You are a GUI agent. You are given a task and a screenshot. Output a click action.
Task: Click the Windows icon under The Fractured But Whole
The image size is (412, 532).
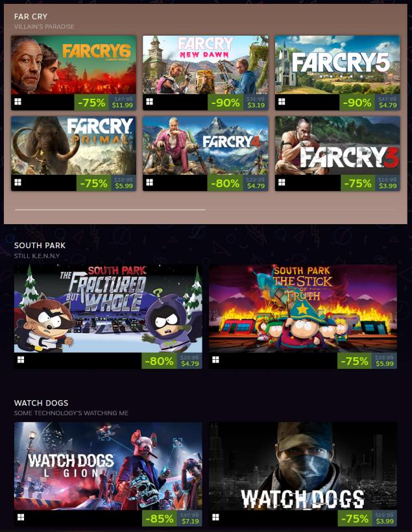point(21,360)
